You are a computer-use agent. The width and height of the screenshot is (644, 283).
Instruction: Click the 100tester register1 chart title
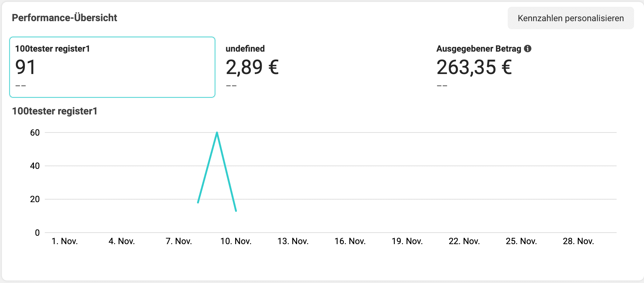[x=55, y=111]
